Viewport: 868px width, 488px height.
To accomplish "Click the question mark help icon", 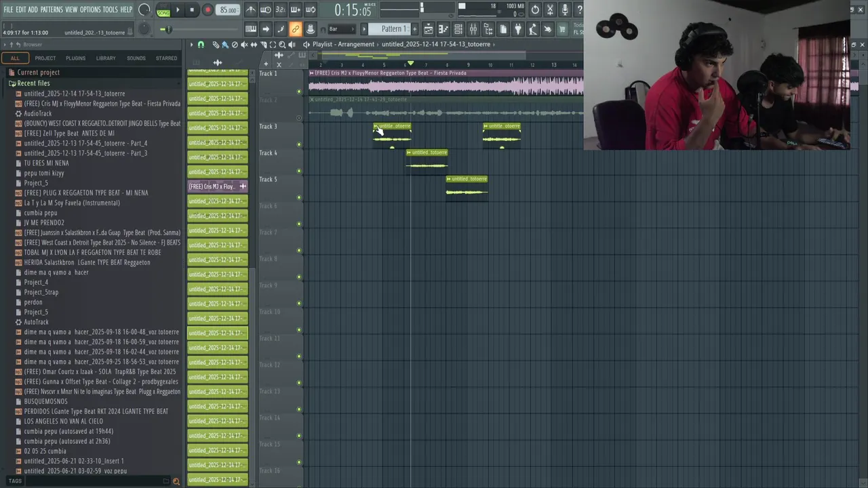I will click(579, 9).
